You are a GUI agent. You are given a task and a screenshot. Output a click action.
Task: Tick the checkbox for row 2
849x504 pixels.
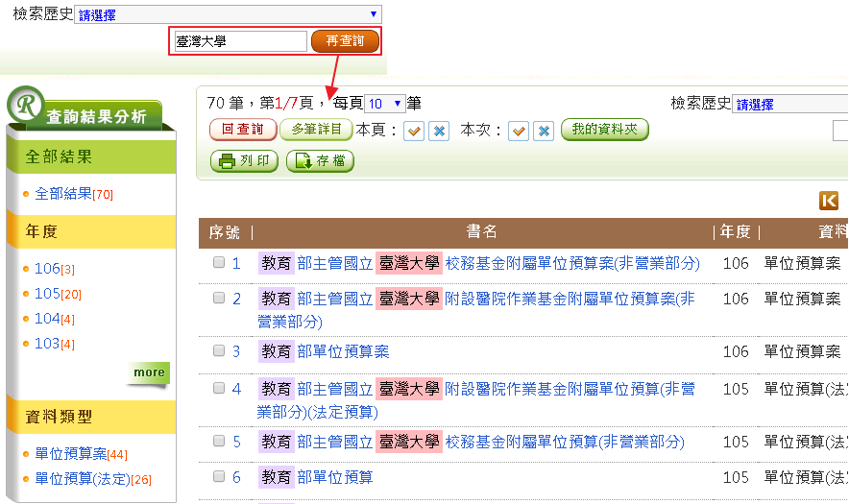219,298
